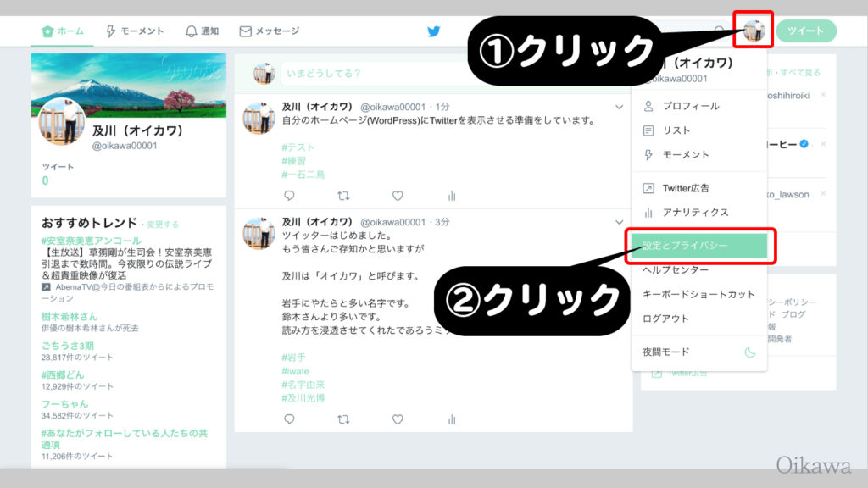
Task: Open profile avatar menu in top bar
Action: (754, 31)
